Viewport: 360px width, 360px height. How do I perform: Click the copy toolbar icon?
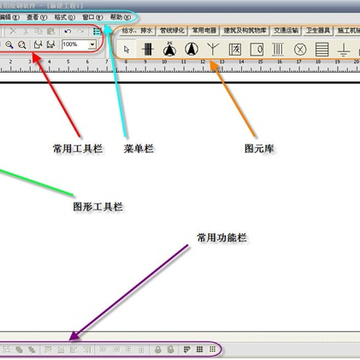(38, 31)
